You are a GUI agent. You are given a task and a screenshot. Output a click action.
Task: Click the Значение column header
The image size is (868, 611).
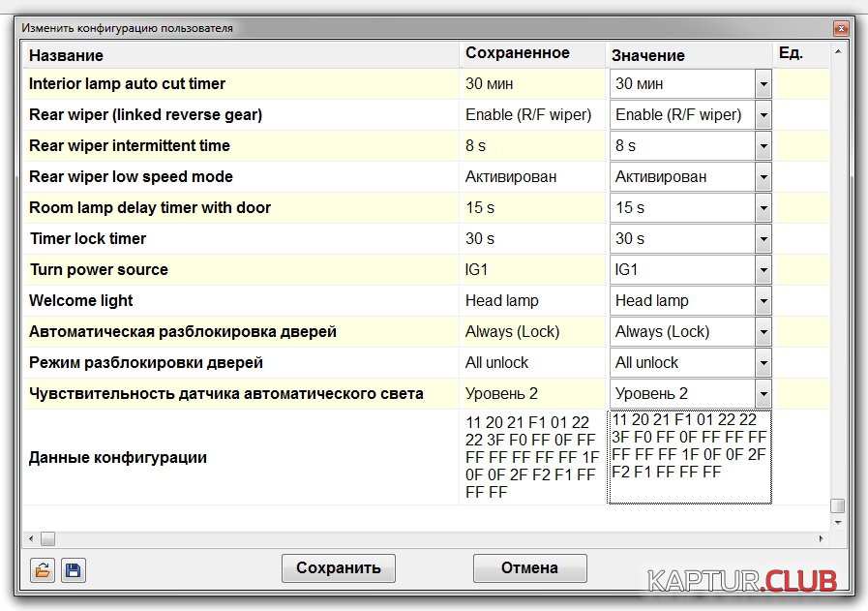(688, 55)
